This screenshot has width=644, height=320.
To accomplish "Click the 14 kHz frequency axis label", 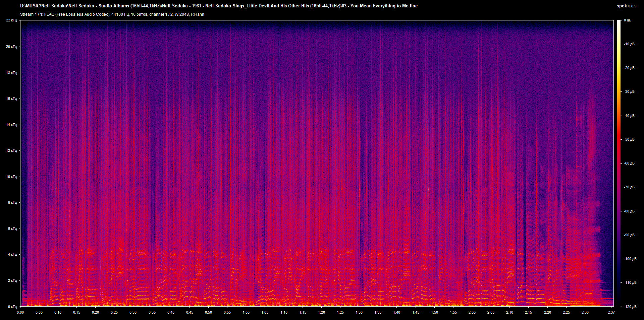I will click(x=11, y=125).
